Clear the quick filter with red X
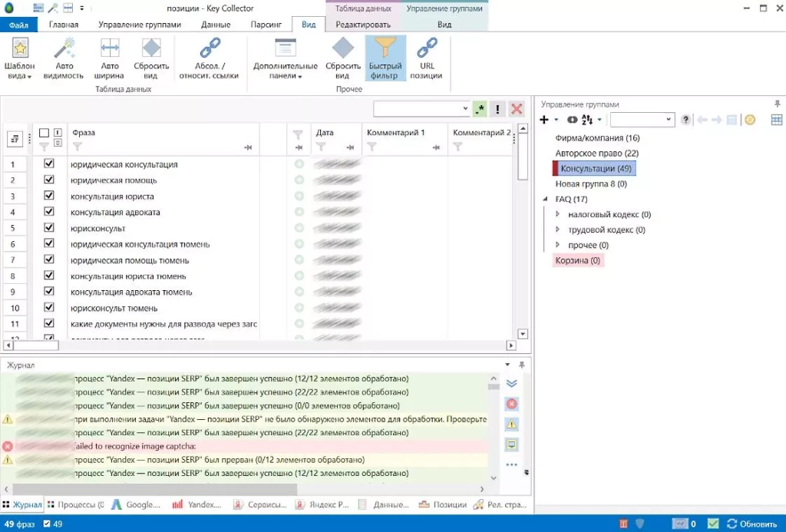The height and width of the screenshot is (532, 786). coord(517,109)
